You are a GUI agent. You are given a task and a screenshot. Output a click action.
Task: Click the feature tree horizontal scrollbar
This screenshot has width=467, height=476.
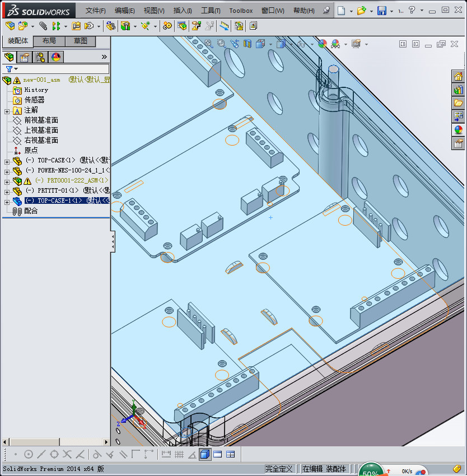coord(55,442)
